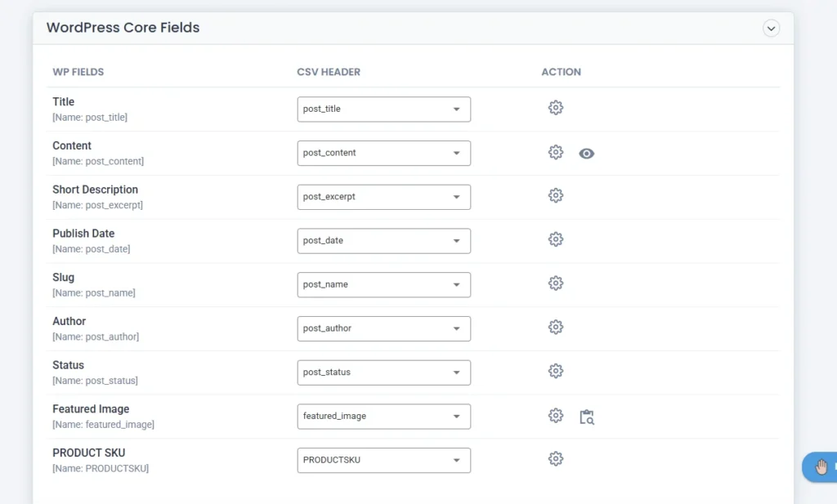Open the post_excerpt dropdown list
Viewport: 837px width, 504px height.
point(383,197)
